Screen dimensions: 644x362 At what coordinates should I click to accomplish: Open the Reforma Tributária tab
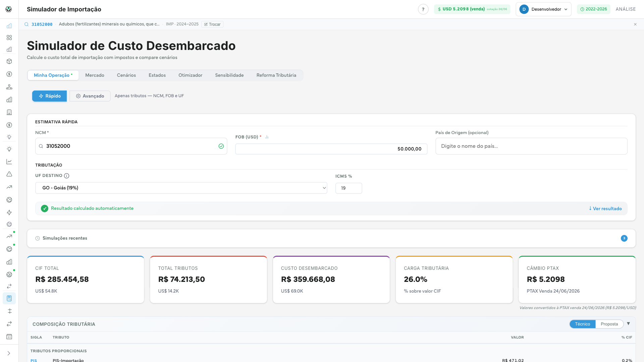click(x=276, y=75)
